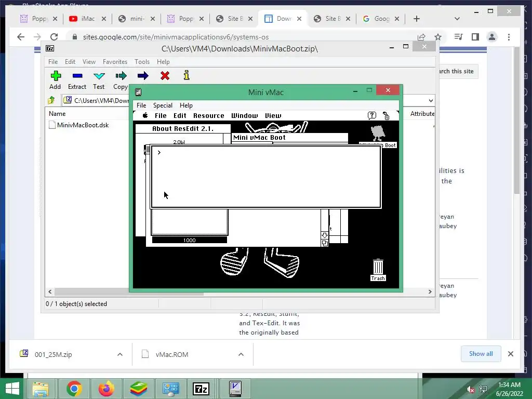Viewport: 532px width, 399px height.
Task: Click the down scroll arrow in Mac window
Action: [325, 235]
